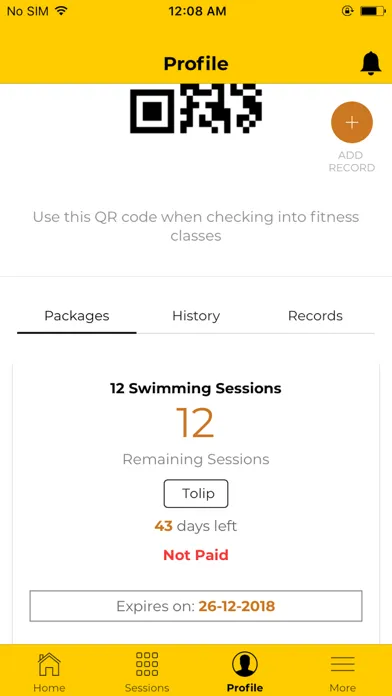Tap the Expires on 26-12-2018 box
Image resolution: width=392 pixels, height=696 pixels.
point(196,606)
